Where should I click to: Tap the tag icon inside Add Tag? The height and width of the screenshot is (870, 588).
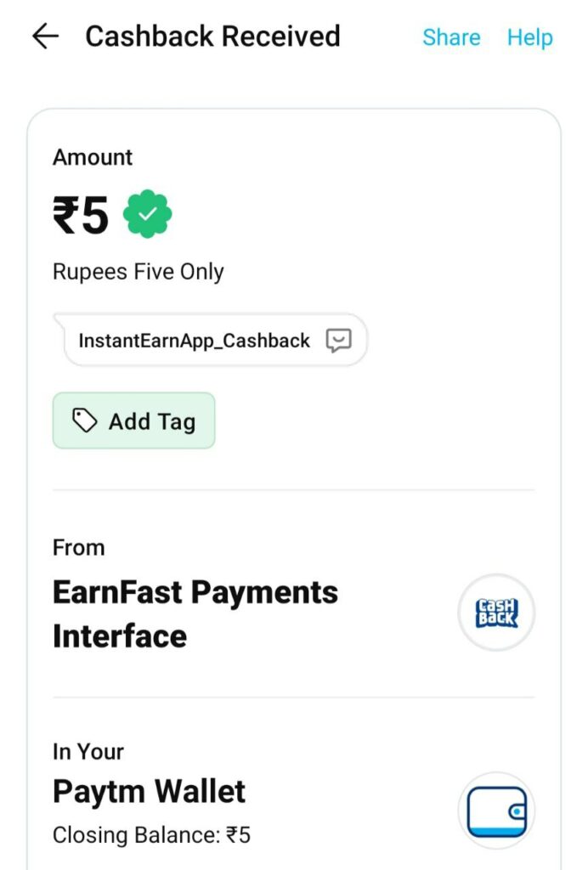[x=85, y=421]
